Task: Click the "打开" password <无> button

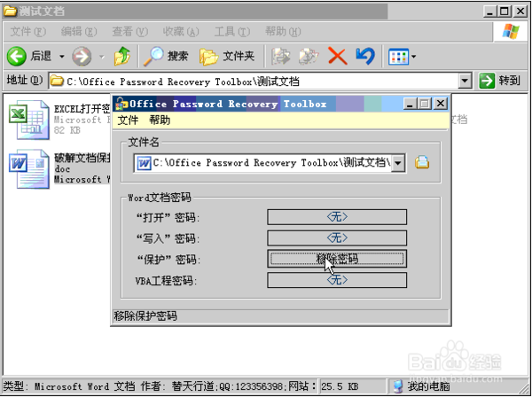Action: click(x=337, y=217)
